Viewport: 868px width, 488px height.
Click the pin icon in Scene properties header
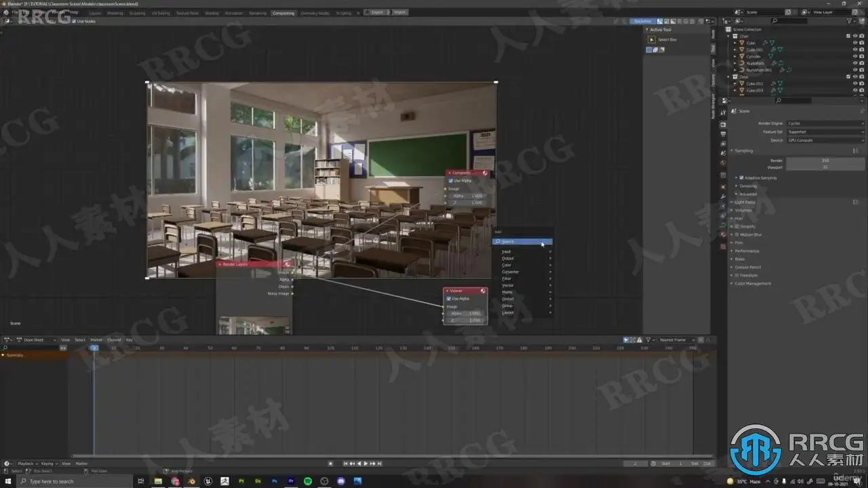point(862,110)
